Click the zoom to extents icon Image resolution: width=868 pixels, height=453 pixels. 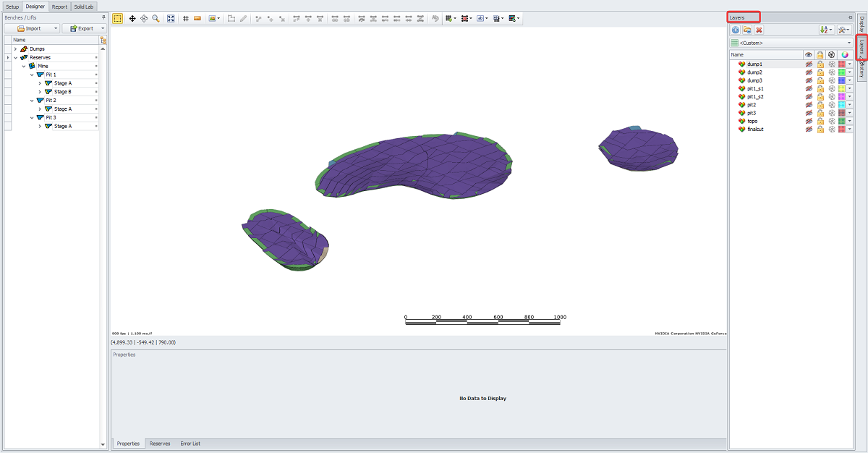[171, 18]
